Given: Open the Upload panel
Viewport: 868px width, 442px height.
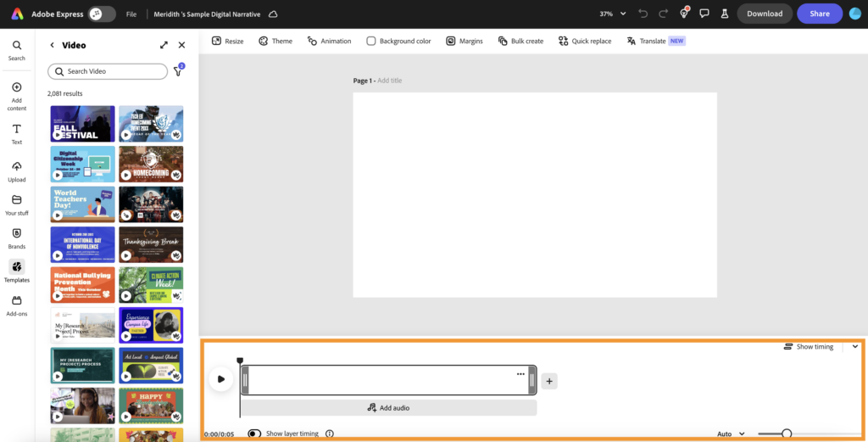Looking at the screenshot, I should tap(16, 166).
